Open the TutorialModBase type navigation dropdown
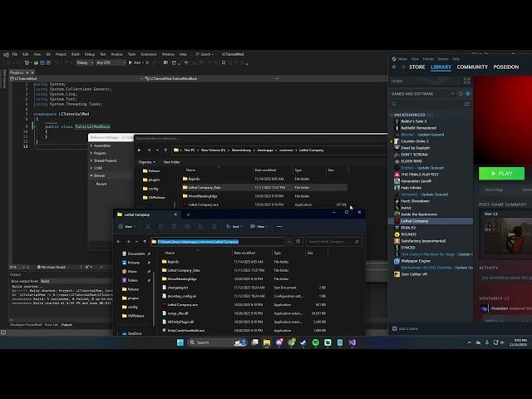The height and width of the screenshot is (399, 532). coord(210,78)
